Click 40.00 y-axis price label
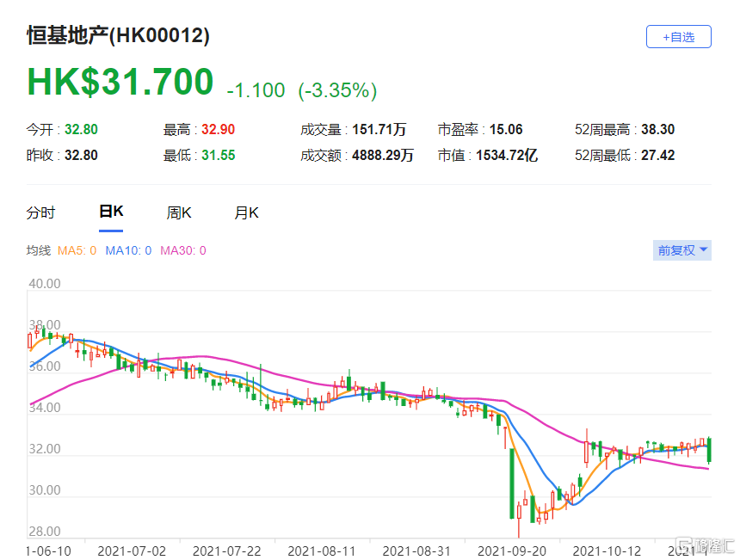 [45, 284]
